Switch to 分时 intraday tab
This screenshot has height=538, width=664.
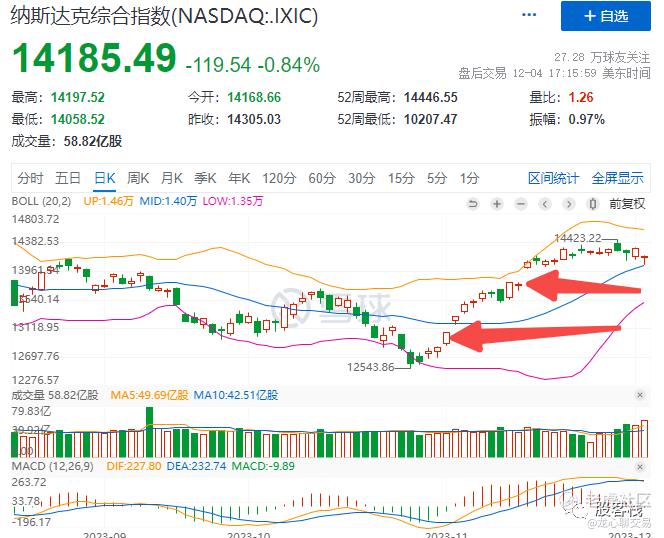(x=30, y=178)
